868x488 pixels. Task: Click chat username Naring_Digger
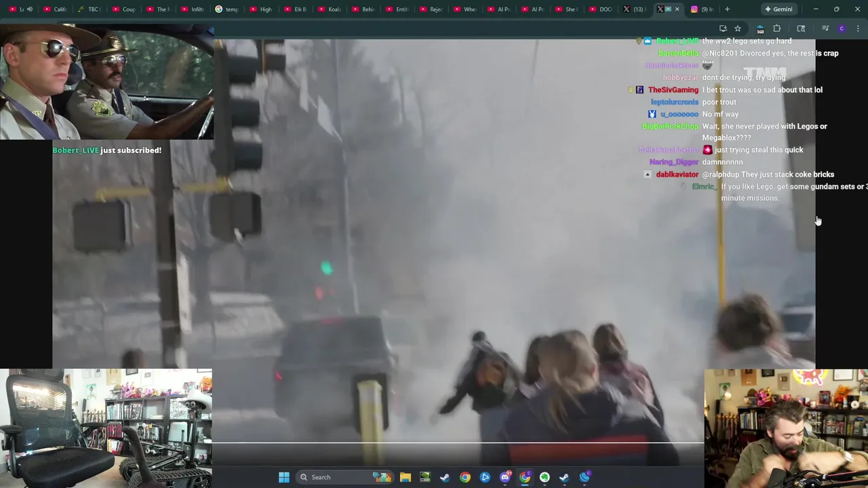click(673, 162)
